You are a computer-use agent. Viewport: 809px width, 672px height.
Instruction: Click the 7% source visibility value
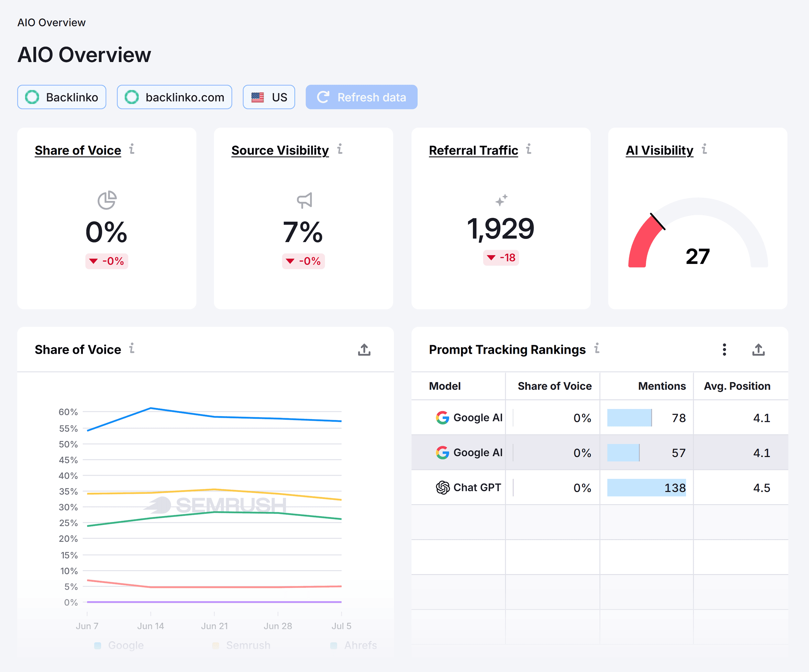(x=303, y=232)
